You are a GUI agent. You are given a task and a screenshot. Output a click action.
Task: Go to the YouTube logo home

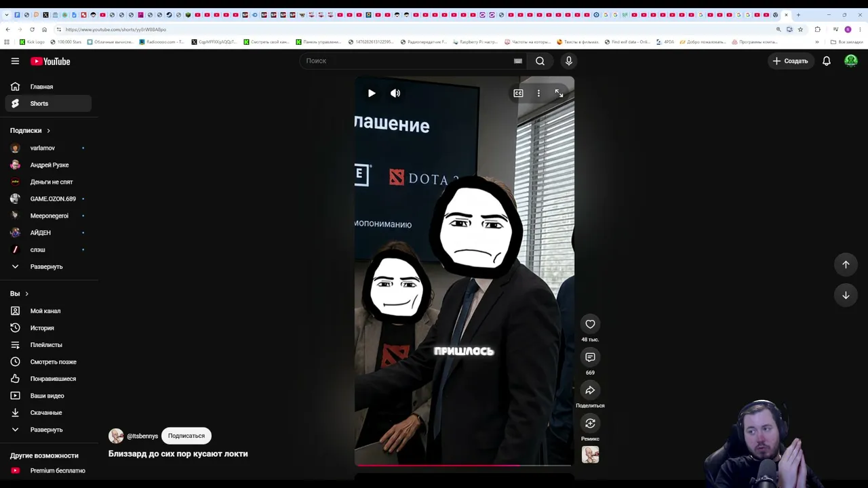coord(50,61)
